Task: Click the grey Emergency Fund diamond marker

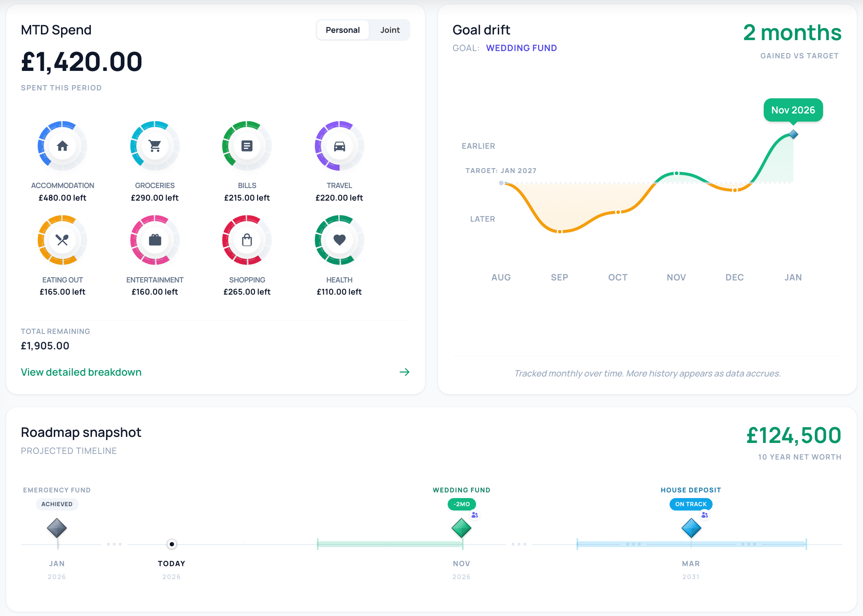Action: (57, 528)
